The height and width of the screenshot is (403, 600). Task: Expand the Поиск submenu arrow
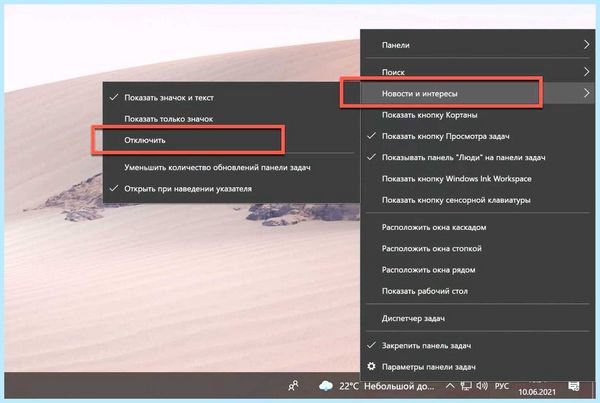587,72
